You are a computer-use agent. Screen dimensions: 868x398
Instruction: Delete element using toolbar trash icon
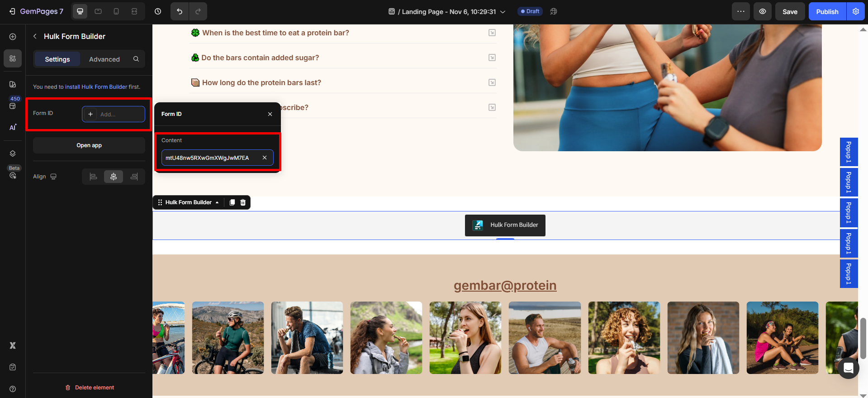click(x=243, y=202)
